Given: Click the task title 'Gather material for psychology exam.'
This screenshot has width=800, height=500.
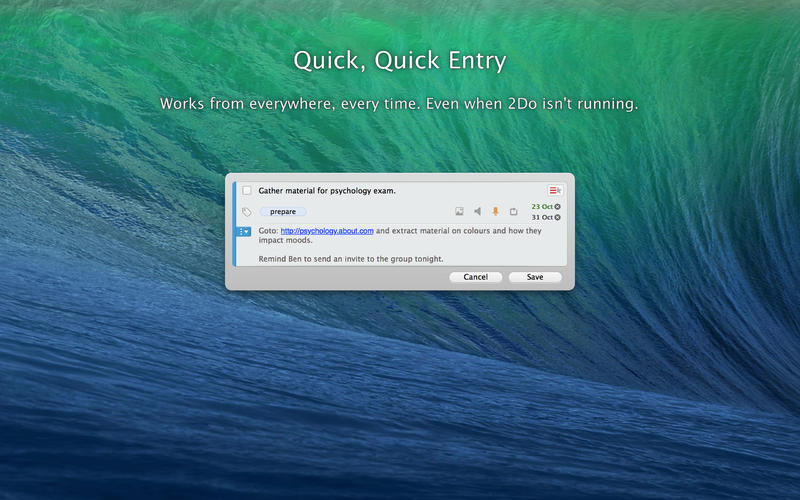Looking at the screenshot, I should click(327, 191).
